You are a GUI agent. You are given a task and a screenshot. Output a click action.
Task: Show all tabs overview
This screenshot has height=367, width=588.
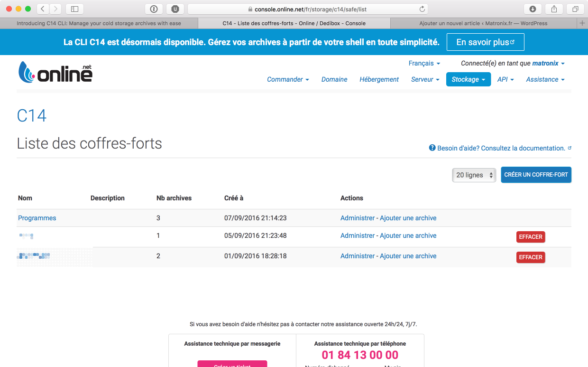click(x=575, y=9)
